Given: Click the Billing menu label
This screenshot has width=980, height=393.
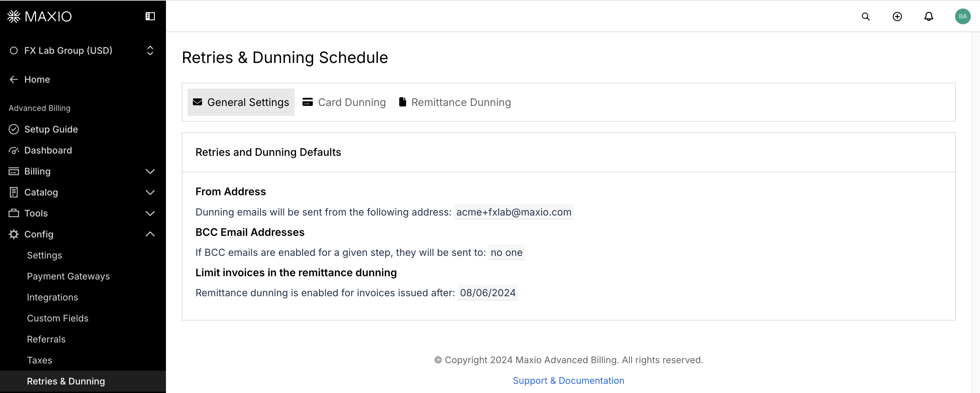Looking at the screenshot, I should 37,171.
